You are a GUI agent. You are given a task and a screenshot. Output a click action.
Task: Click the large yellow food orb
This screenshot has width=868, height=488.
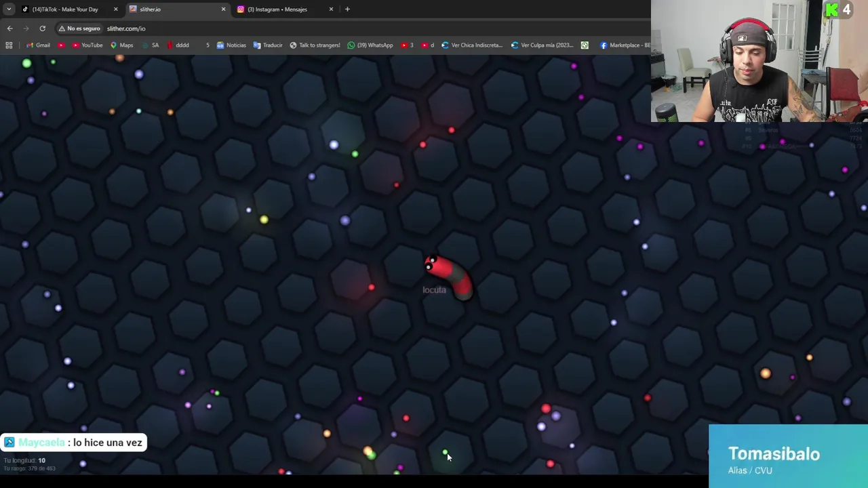[x=264, y=220]
